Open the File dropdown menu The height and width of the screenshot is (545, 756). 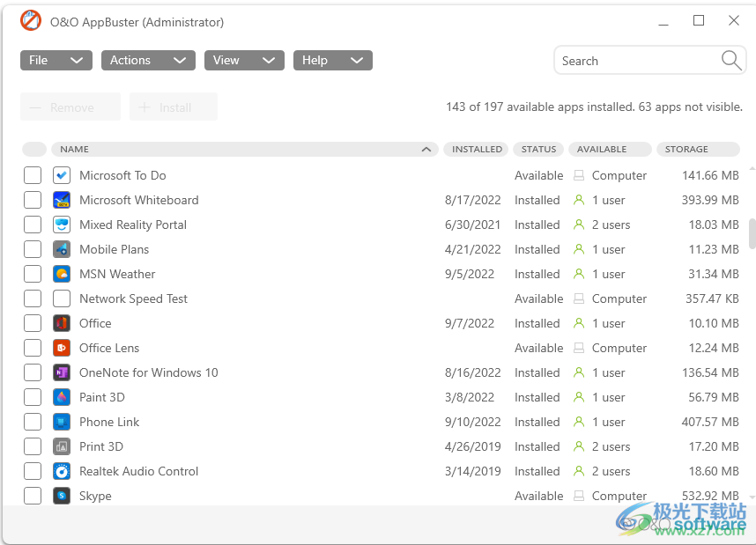tap(56, 60)
